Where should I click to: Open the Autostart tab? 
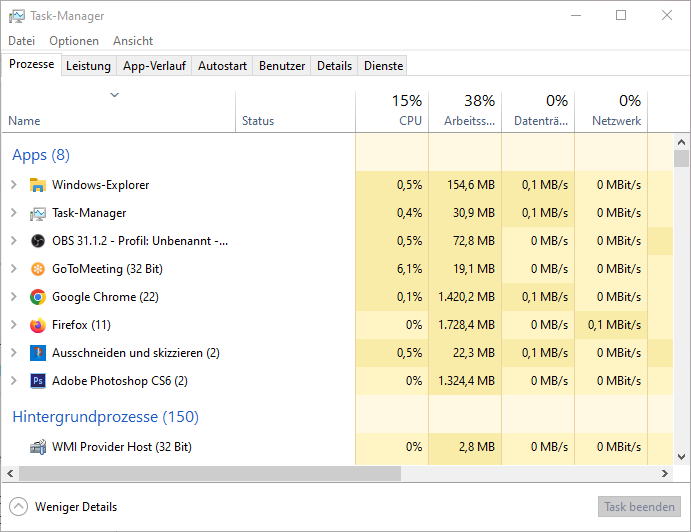point(222,66)
